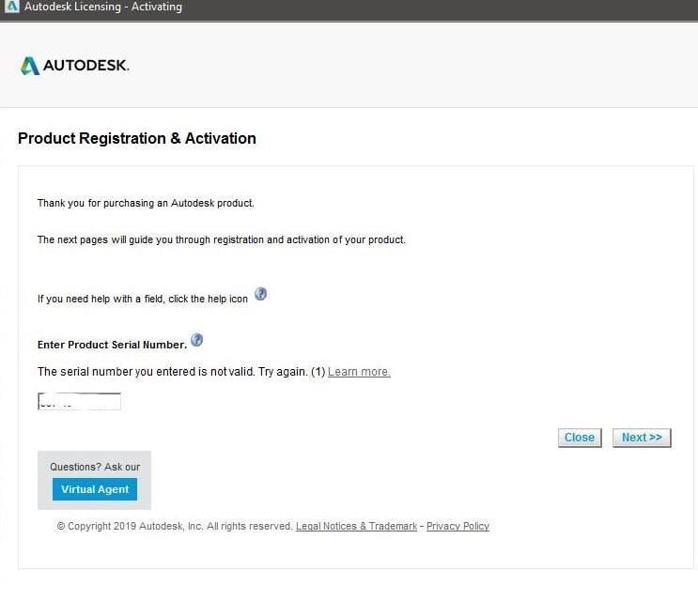Open the 'Learn more.' link
698x616 pixels.
[359, 372]
